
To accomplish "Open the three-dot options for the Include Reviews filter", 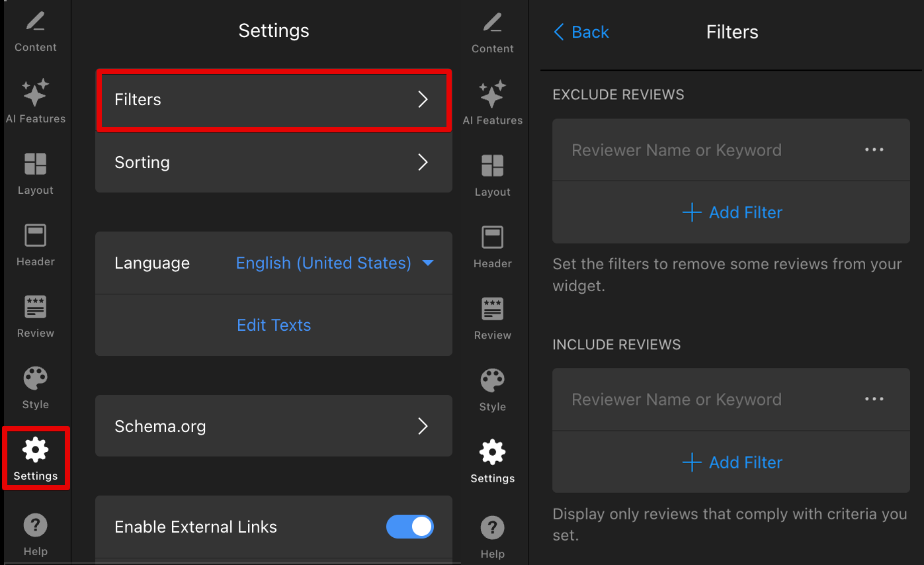I will coord(874,400).
